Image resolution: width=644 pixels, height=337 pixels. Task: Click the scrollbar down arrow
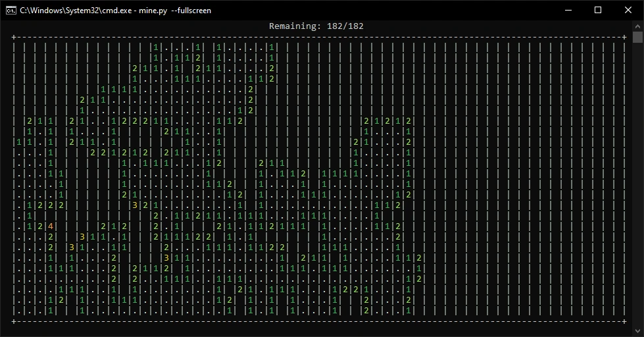click(637, 330)
